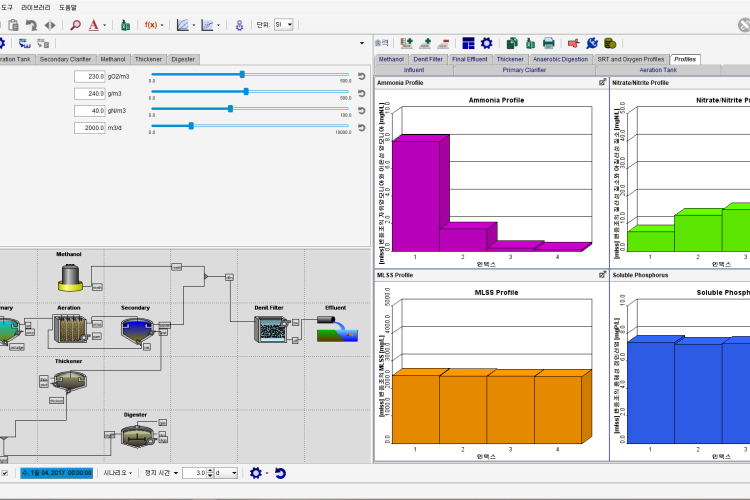
Task: Open the SRT and Oxygen Profiles tab
Action: 630,59
